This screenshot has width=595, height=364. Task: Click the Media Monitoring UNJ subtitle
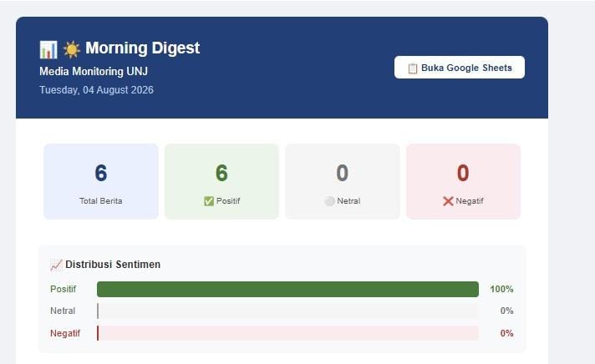(x=94, y=71)
